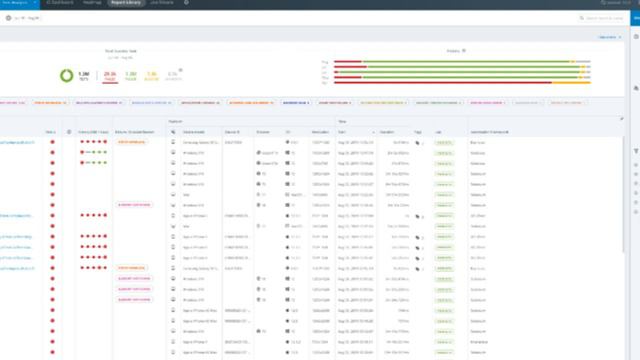The image size is (640, 360).
Task: Select the magenta failure reason tag
Action: pyautogui.click(x=487, y=103)
